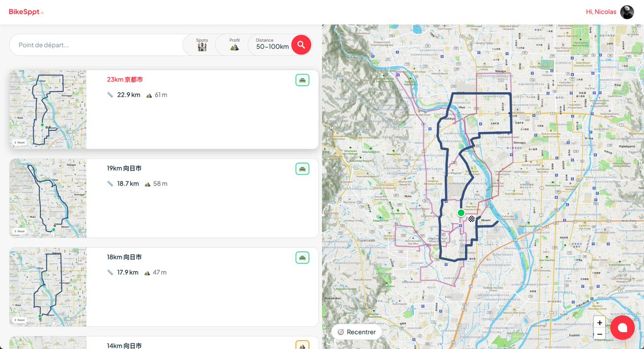The image size is (644, 349).
Task: Click the orange badge on the 14km card
Action: (302, 345)
